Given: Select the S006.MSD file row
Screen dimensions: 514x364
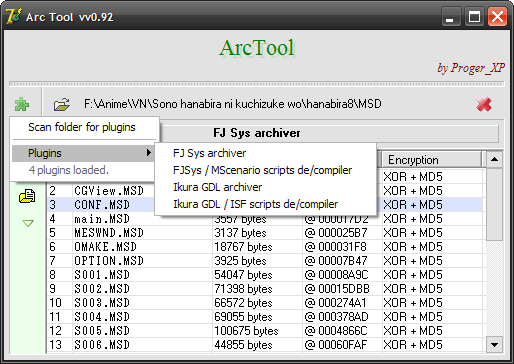Looking at the screenshot, I should [x=265, y=345].
